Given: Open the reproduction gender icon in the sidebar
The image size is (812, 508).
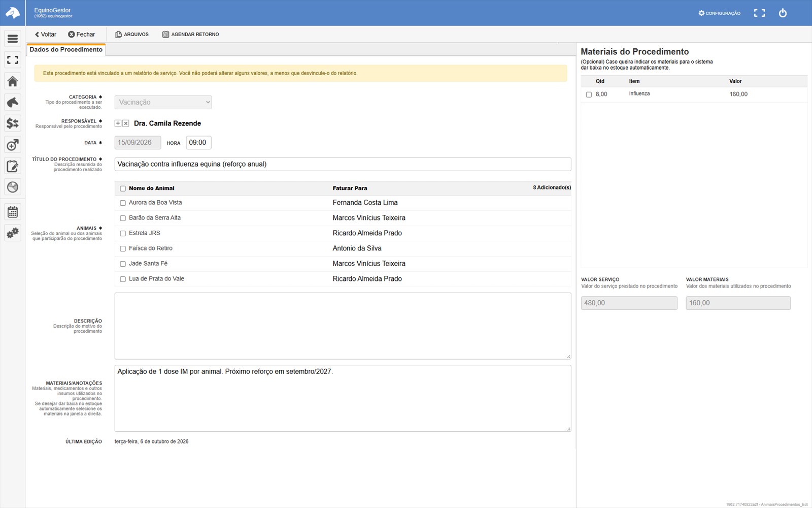Looking at the screenshot, I should coord(13,145).
